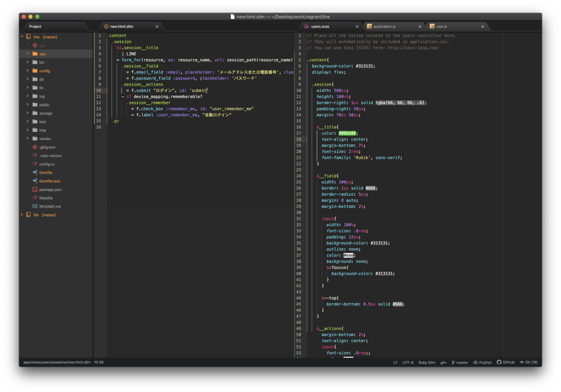Close the user.js tab

[x=482, y=27]
